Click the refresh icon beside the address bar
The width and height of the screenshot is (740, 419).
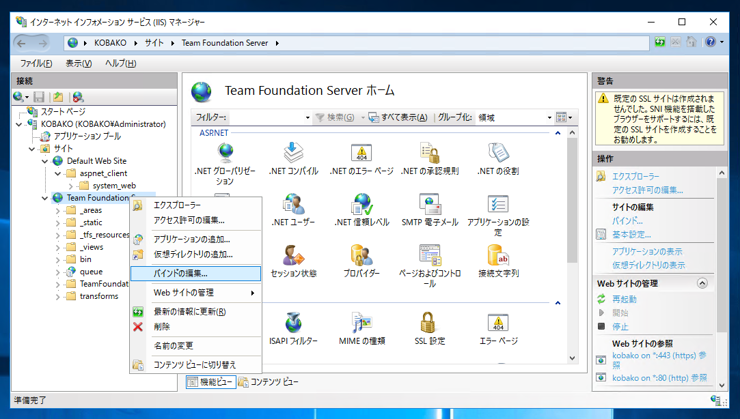pos(660,42)
